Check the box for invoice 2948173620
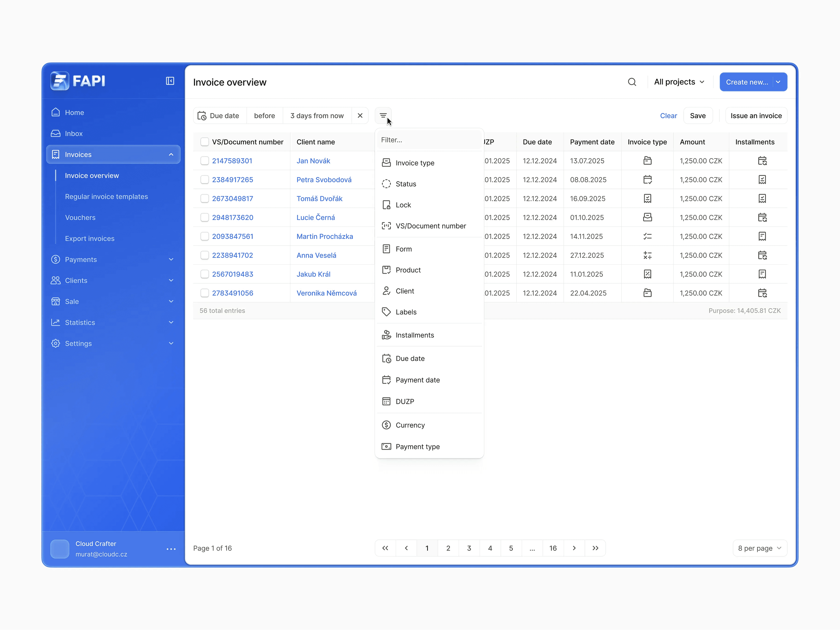This screenshot has height=630, width=840. (204, 217)
